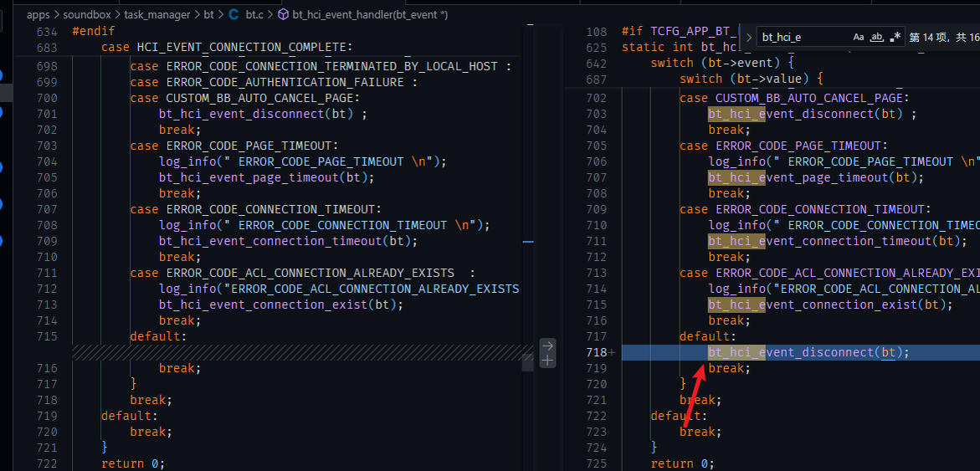This screenshot has height=471, width=980.
Task: Click highlighted bt_hci_event_connection_timeout on right line 711
Action: point(837,241)
